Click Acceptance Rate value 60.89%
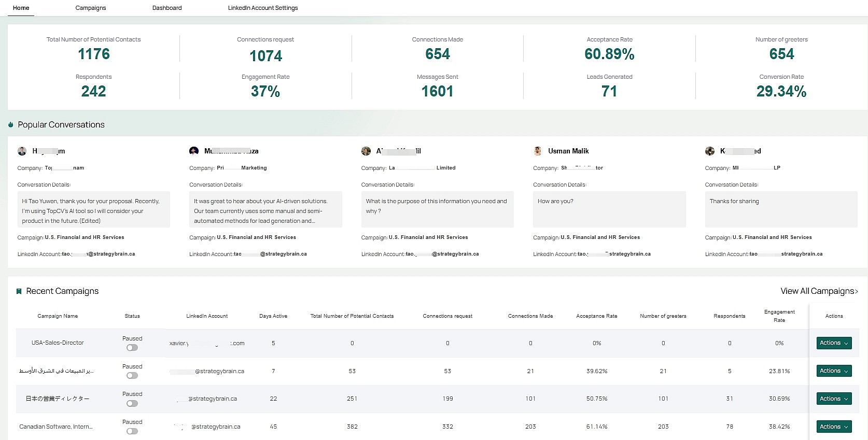 pyautogui.click(x=609, y=54)
